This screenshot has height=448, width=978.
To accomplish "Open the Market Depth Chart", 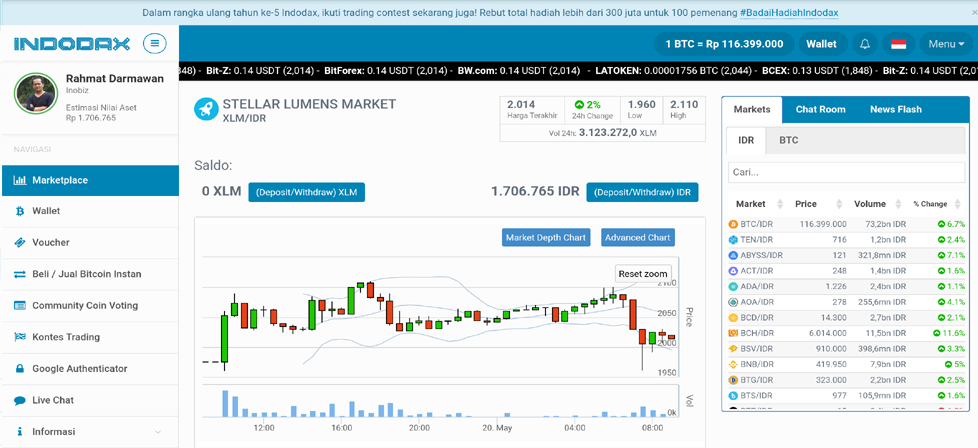I will pos(546,238).
